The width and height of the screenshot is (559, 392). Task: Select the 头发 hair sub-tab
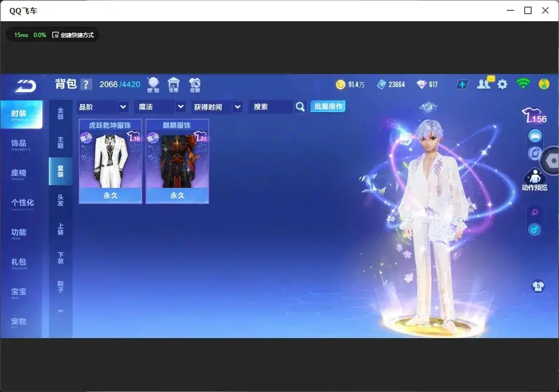pos(60,200)
